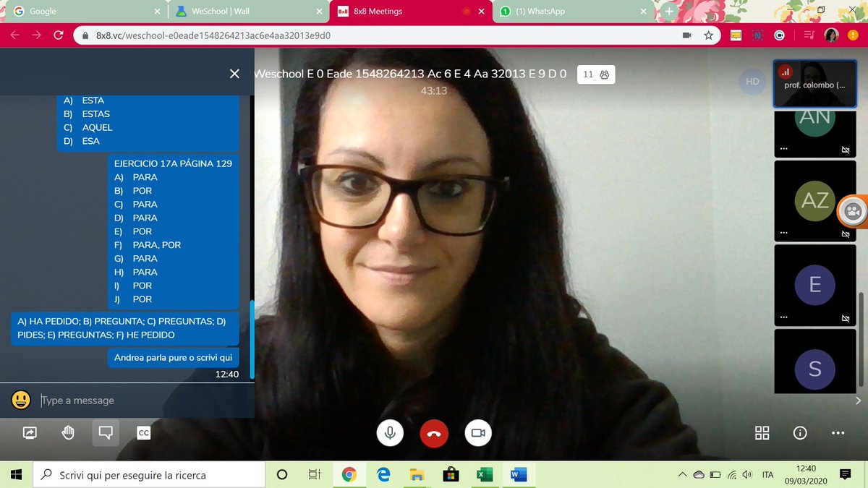Open the volume control in system tray
The width and height of the screenshot is (868, 488).
(747, 475)
